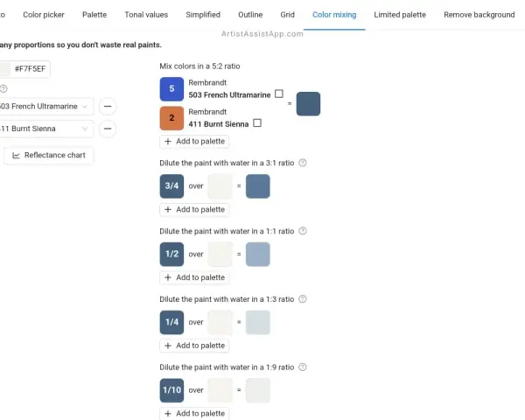Add the 5:2 mix to palette
This screenshot has height=420, width=525.
click(194, 142)
